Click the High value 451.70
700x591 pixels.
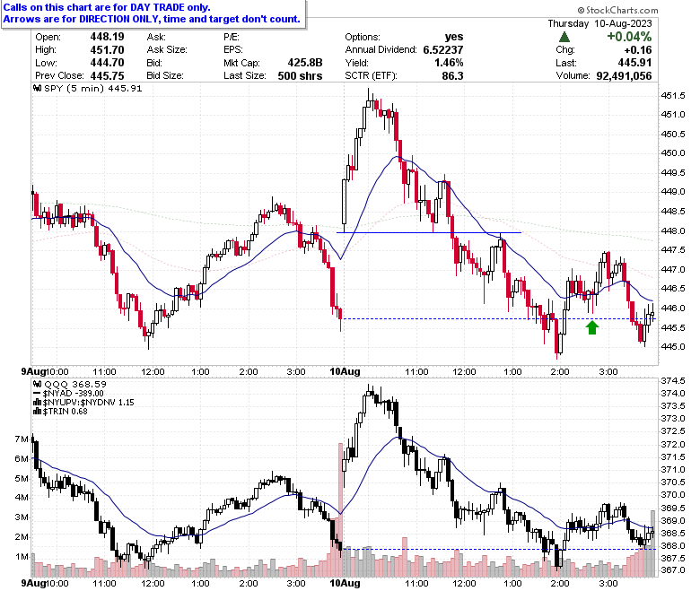click(x=107, y=49)
